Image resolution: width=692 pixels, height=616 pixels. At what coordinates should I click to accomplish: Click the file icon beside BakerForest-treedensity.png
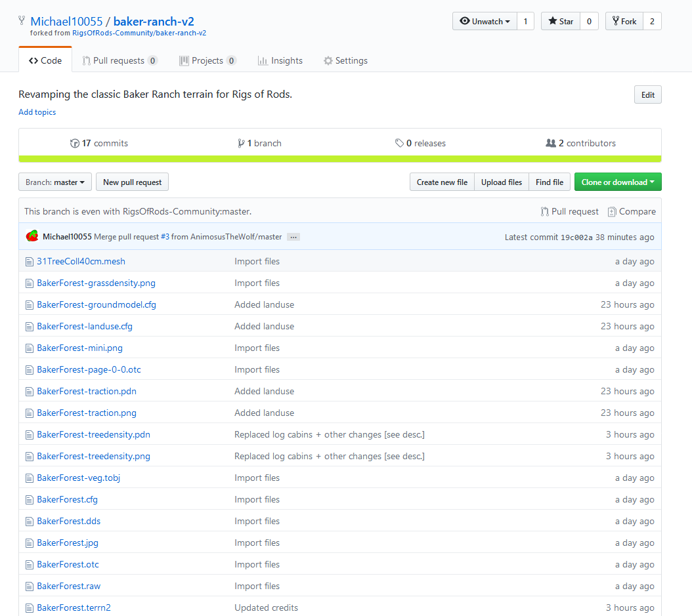tap(30, 457)
